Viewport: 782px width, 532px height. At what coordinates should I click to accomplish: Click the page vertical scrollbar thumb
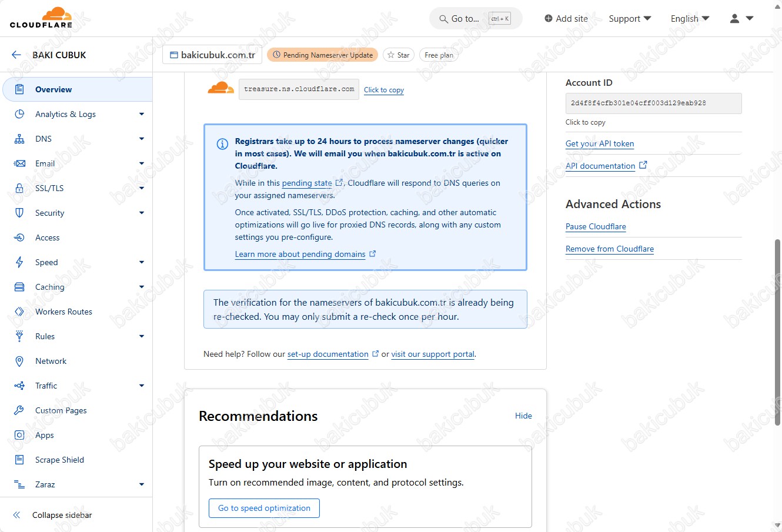(778, 332)
